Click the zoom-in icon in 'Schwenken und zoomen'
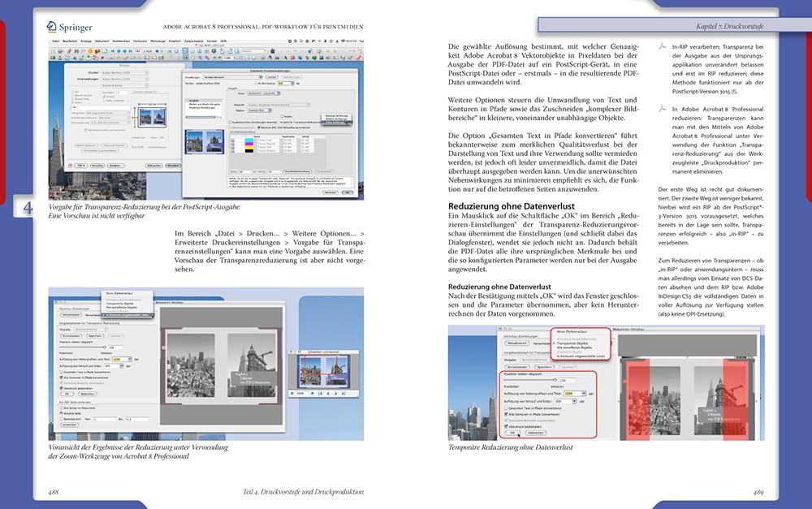 [313, 394]
